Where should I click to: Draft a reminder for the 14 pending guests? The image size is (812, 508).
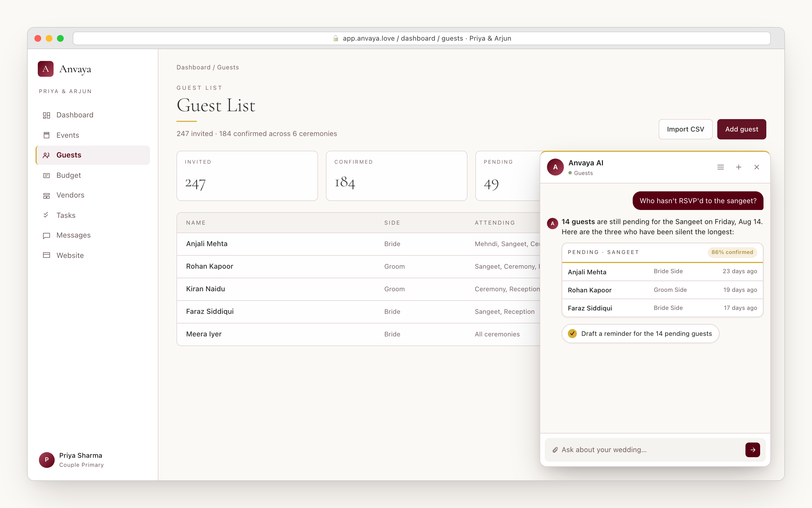[640, 333]
